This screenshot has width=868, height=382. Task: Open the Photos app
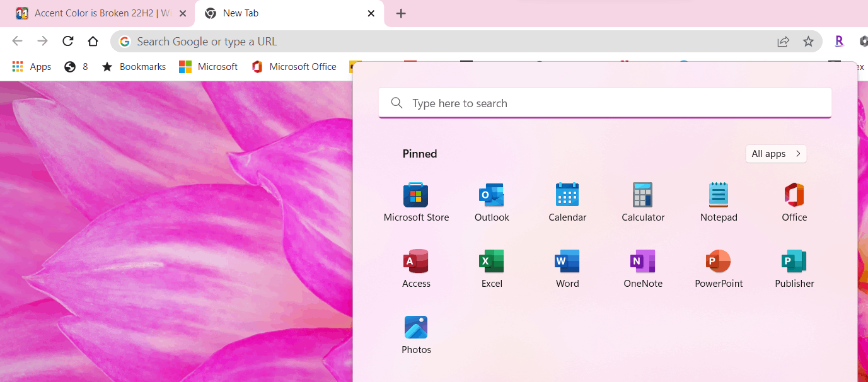416,334
